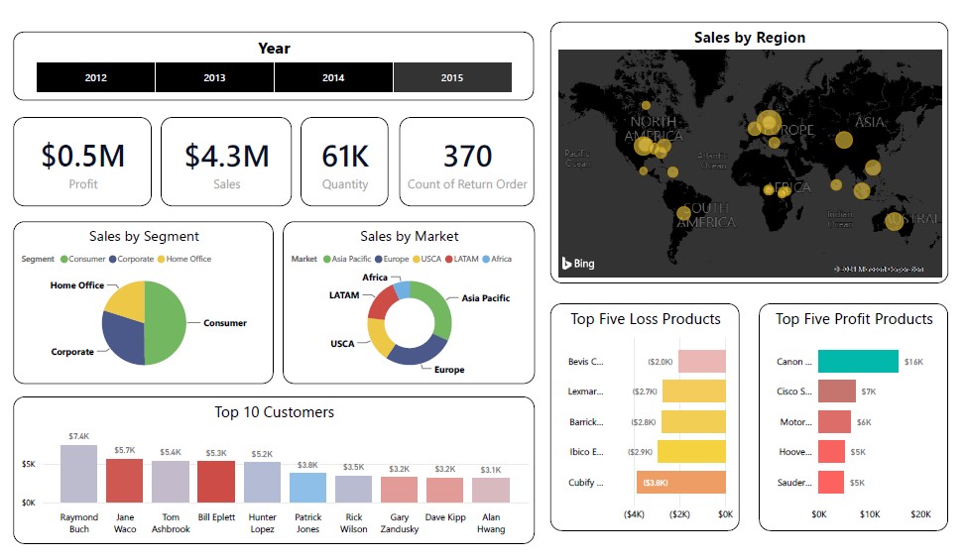Select Raymond Buch's bar in Top 10 Customers
This screenshot has width=967, height=560.
[79, 474]
